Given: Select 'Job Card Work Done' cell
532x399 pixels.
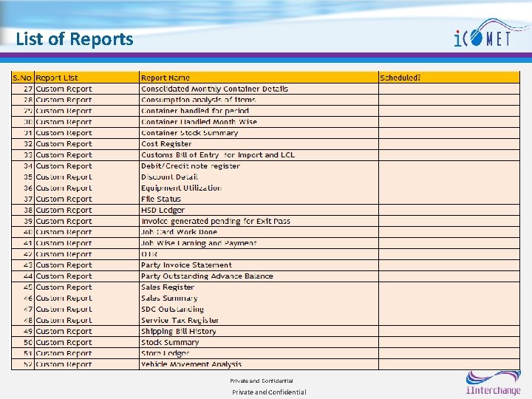Looking at the screenshot, I should 259,232.
